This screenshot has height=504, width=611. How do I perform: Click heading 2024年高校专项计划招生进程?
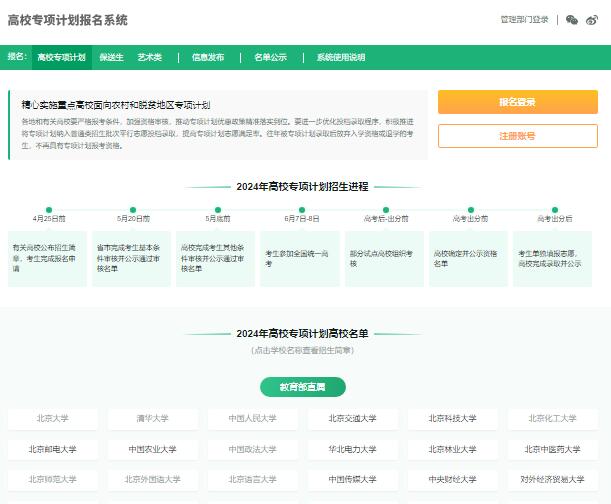(x=302, y=187)
